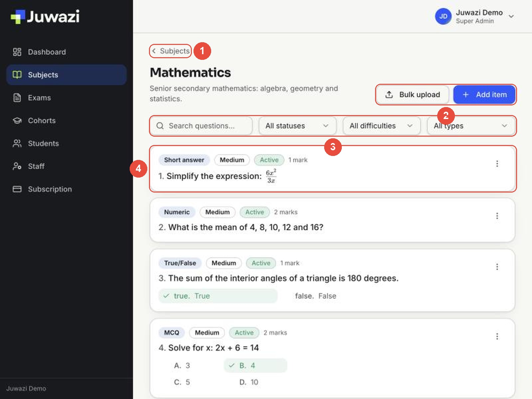This screenshot has height=399, width=532.
Task: Select Subjects in the sidebar
Action: [66, 75]
